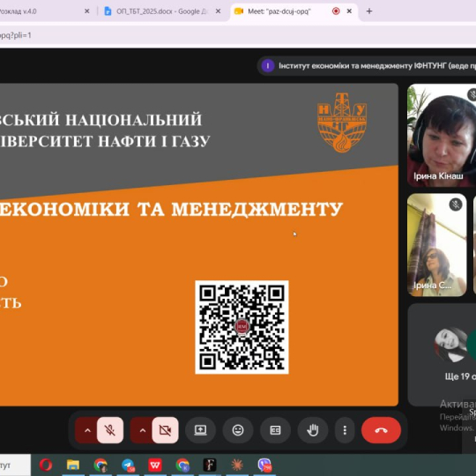Toggle closed captions button

pyautogui.click(x=275, y=430)
